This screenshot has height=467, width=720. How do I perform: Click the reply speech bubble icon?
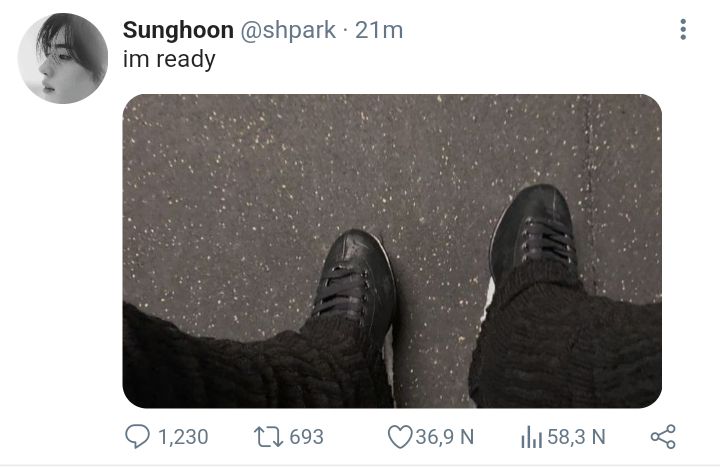point(137,436)
